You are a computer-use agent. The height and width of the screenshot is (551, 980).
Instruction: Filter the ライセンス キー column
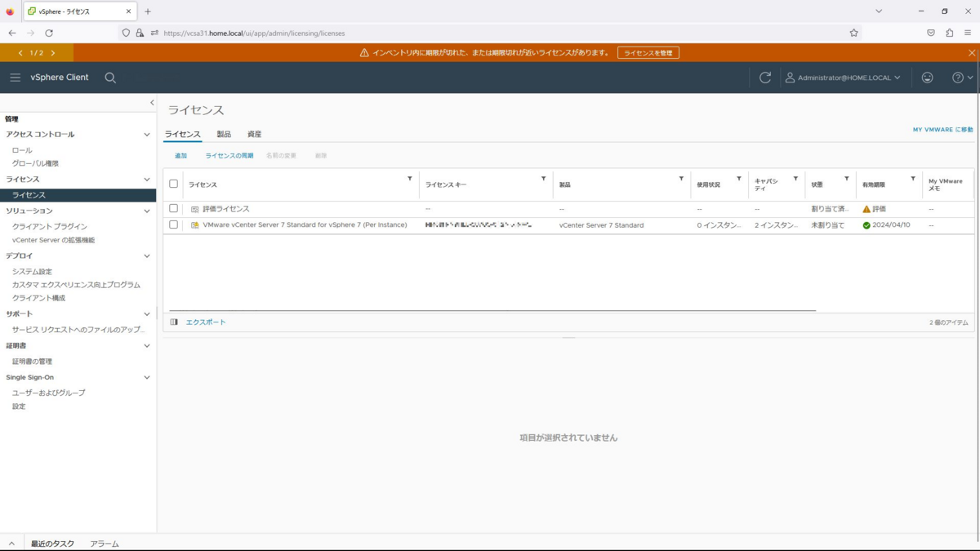coord(544,178)
